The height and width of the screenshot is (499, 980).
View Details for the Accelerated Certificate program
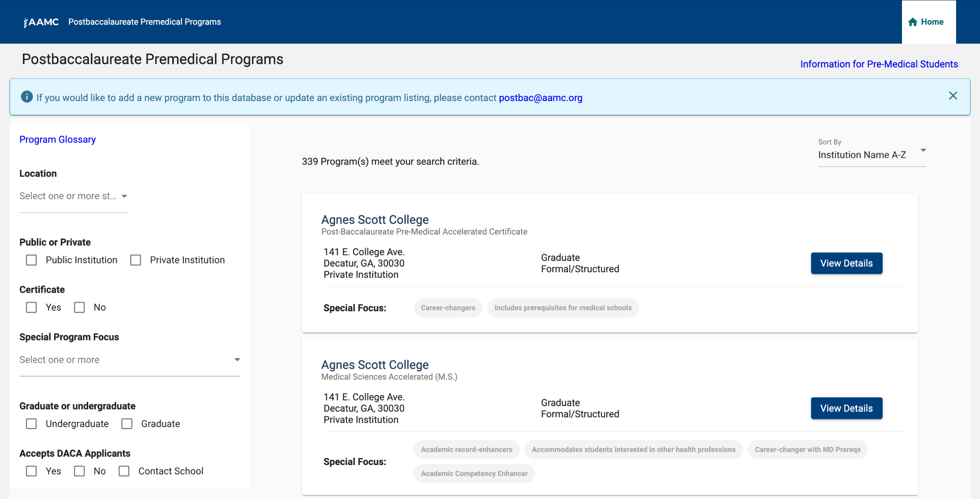tap(846, 263)
